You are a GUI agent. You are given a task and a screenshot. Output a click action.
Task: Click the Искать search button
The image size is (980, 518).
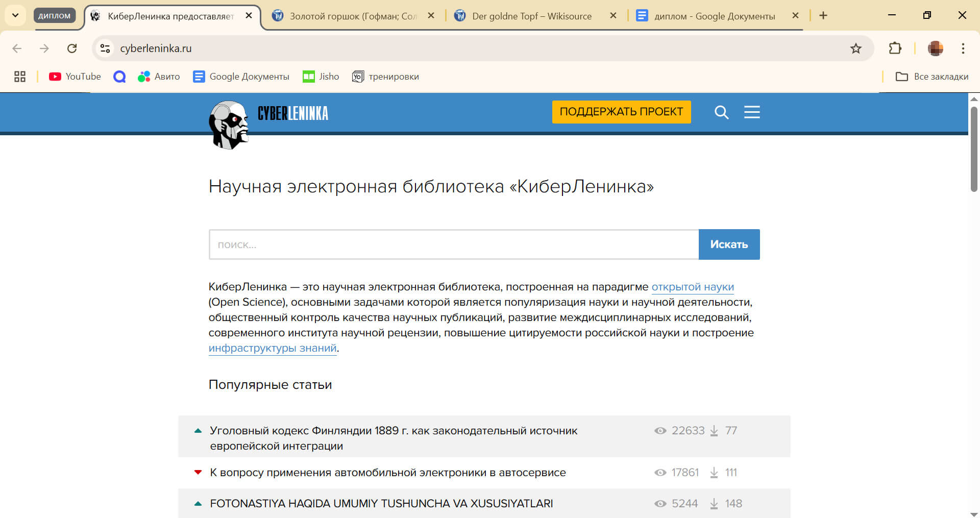[729, 244]
